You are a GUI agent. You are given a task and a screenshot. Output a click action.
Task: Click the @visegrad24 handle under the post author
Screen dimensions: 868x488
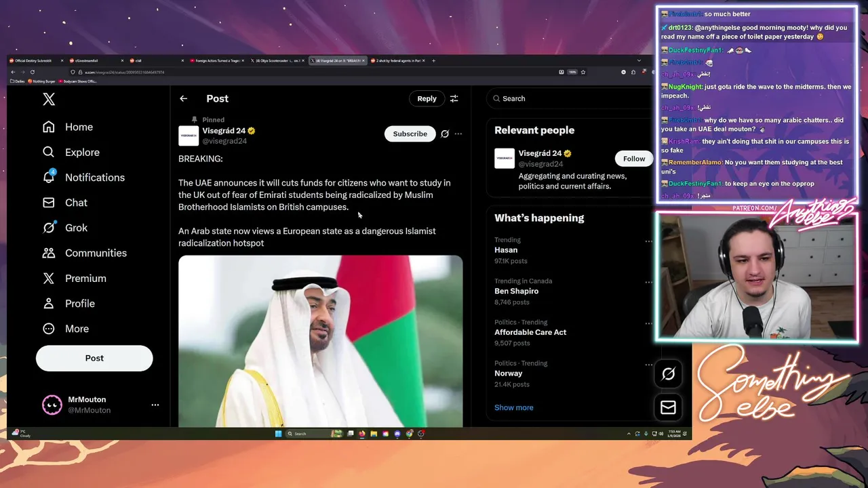[x=224, y=141]
